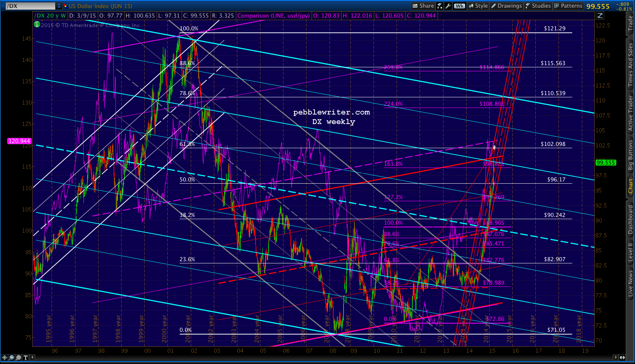The width and height of the screenshot is (635, 364).
Task: Open the Dashboard side tab
Action: click(x=630, y=219)
